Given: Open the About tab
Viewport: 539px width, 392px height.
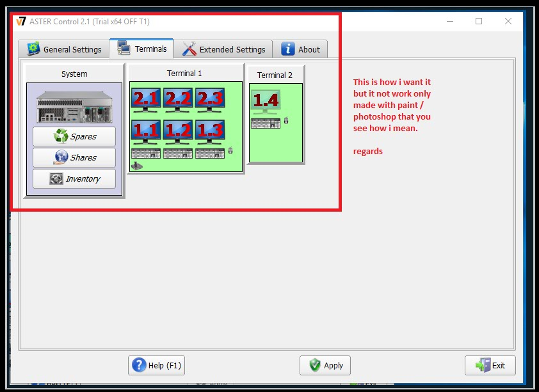Looking at the screenshot, I should pos(300,49).
